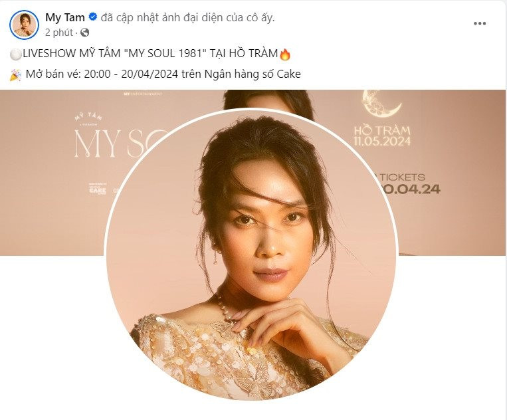This screenshot has width=507, height=420.
Task: Click the blue verified badge beside My Tam
Action: coord(93,17)
